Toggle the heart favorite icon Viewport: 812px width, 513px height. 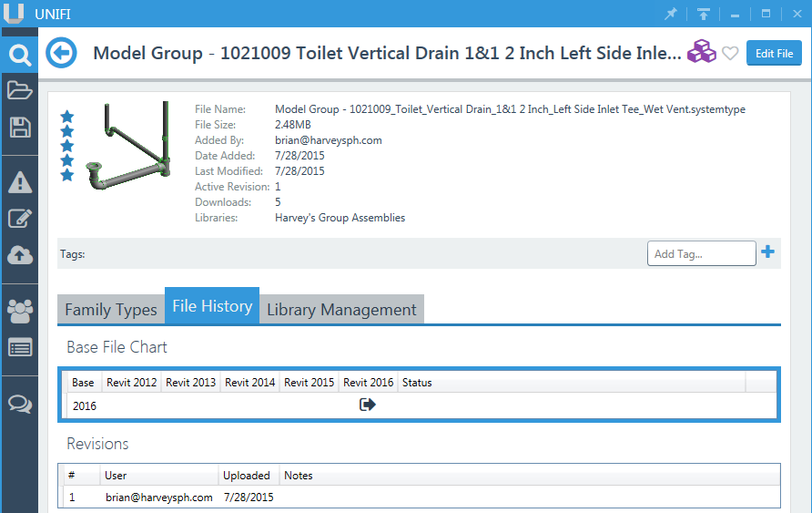pyautogui.click(x=730, y=53)
